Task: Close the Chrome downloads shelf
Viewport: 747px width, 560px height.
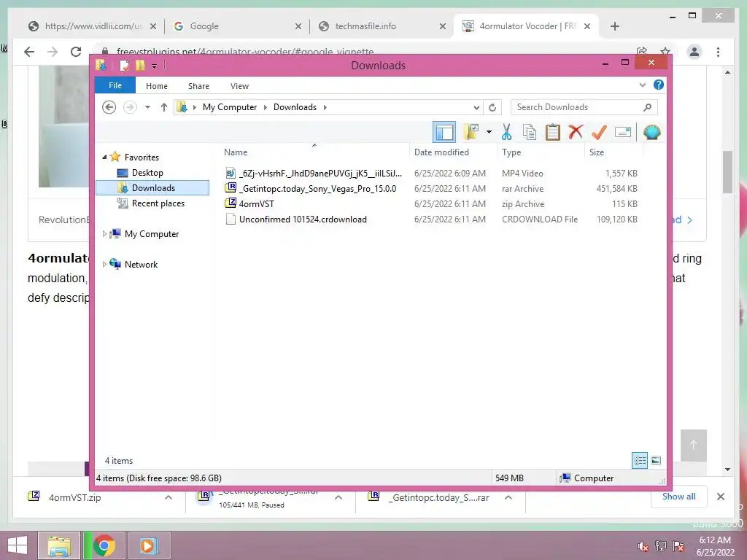Action: 720,497
